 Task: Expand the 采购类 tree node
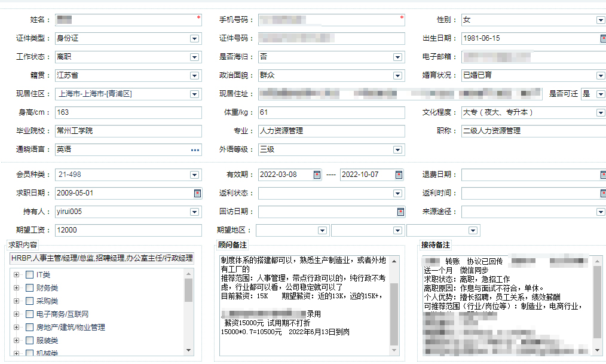tap(16, 301)
